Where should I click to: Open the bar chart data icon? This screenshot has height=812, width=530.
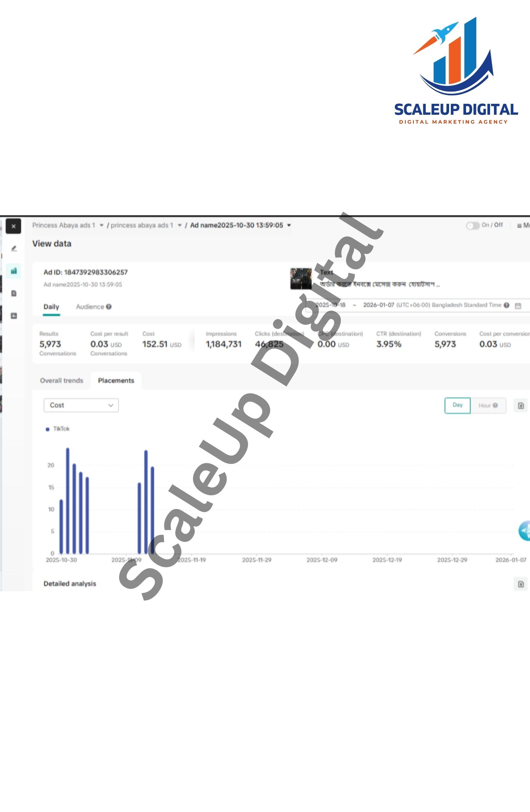pos(14,271)
